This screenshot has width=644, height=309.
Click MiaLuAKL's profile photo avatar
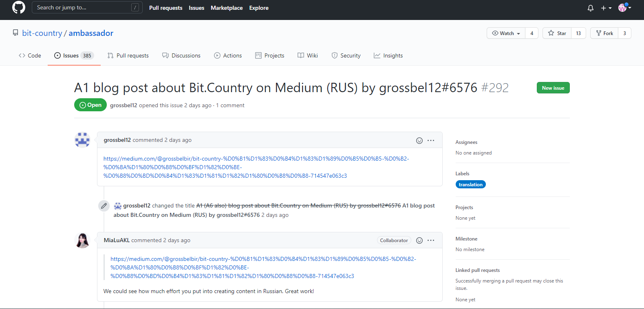82,240
